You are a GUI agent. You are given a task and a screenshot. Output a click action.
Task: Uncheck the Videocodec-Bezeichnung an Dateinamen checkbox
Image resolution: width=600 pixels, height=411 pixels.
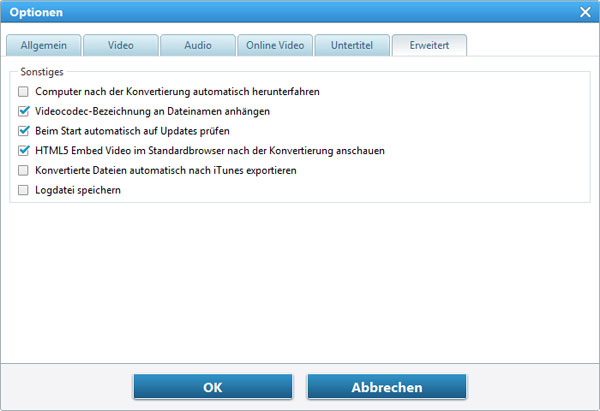click(x=24, y=111)
